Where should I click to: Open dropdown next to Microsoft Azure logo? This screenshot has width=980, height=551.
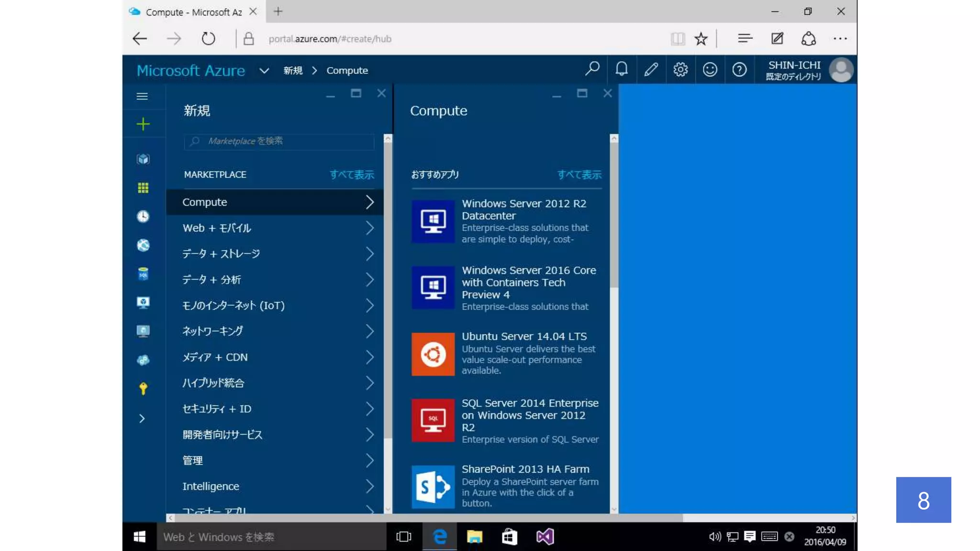tap(264, 71)
